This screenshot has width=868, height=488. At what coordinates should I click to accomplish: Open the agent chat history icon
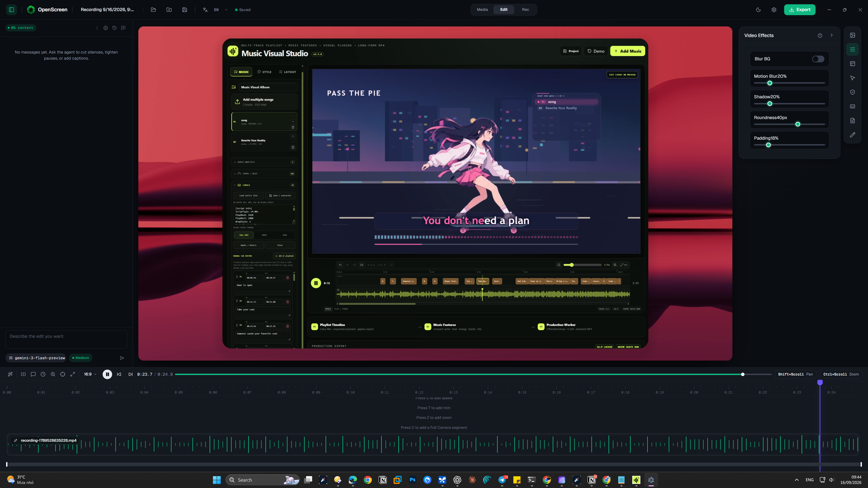pyautogui.click(x=115, y=28)
